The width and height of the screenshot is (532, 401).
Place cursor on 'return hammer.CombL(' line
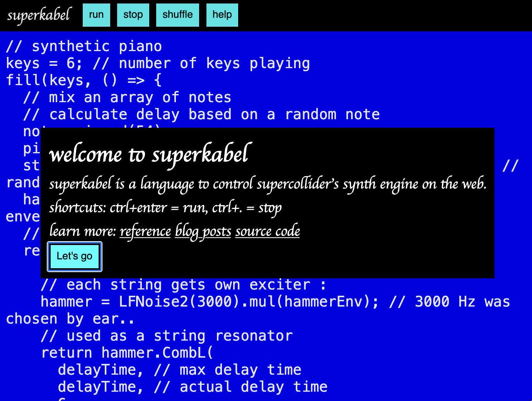[127, 353]
